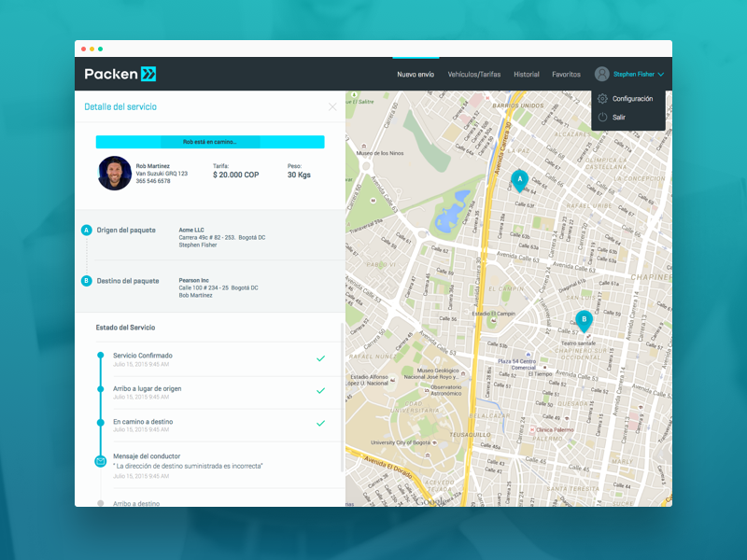Click the message about incorrect destination address

188,466
